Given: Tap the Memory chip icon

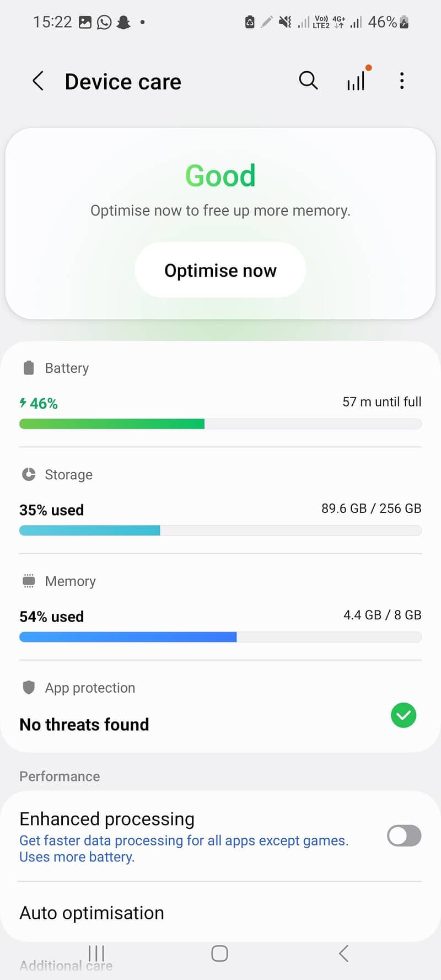Looking at the screenshot, I should (x=29, y=581).
